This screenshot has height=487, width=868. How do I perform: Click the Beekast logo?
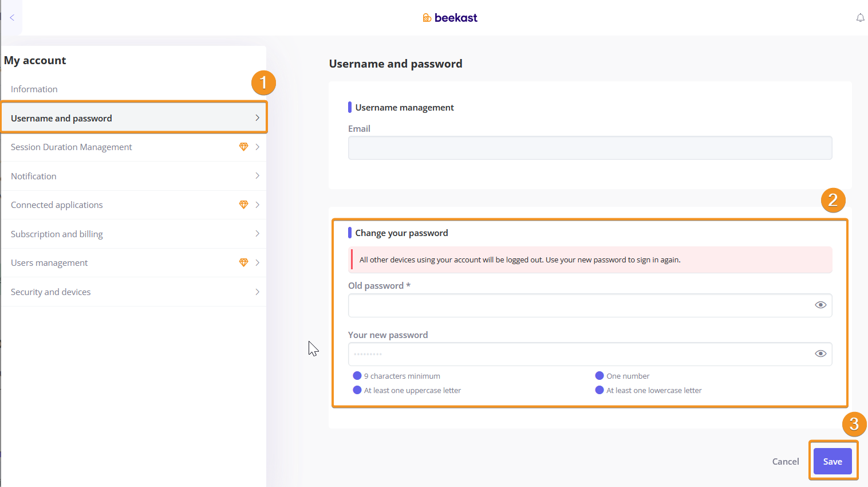click(x=450, y=18)
